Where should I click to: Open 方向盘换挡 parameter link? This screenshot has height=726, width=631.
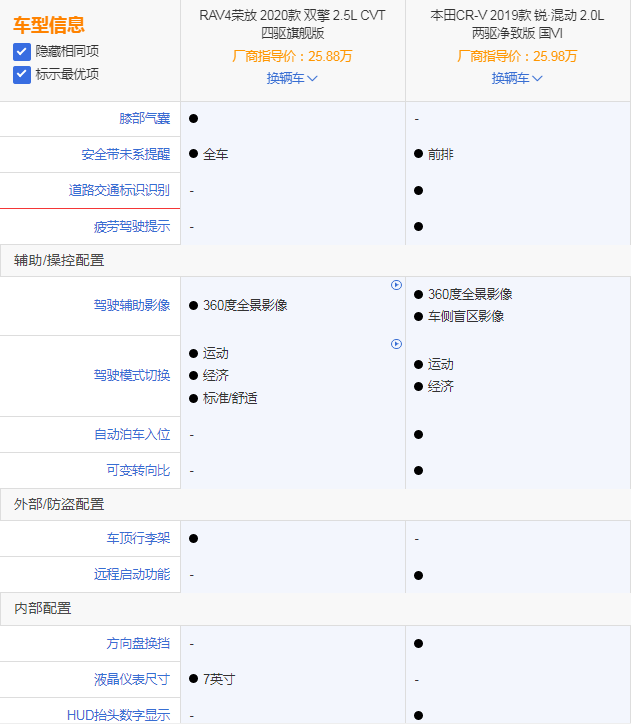coord(139,643)
